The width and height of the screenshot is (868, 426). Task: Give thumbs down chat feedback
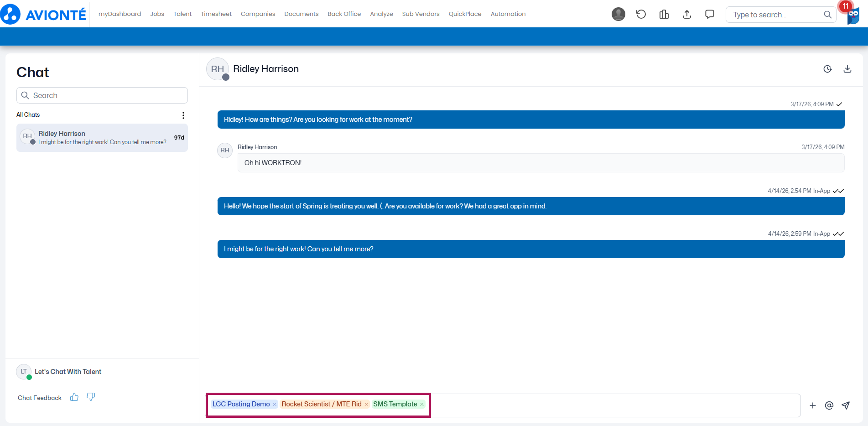tap(91, 397)
